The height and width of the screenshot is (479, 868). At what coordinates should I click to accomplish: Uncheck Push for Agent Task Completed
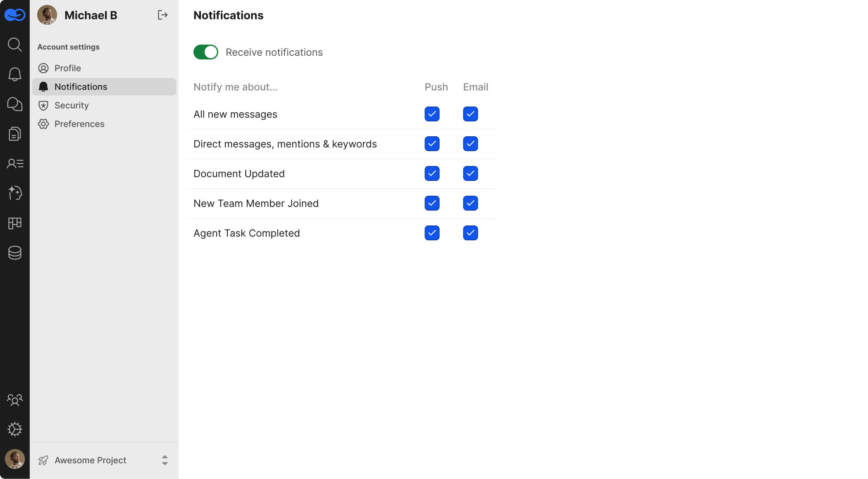[432, 233]
